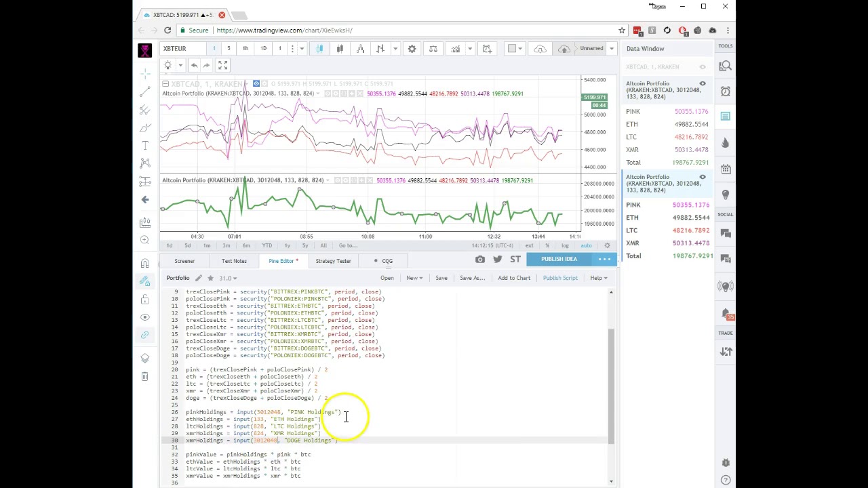Toggle the XBTCAD eye icon on chart legend
This screenshot has height=488, width=868.
pos(256,83)
